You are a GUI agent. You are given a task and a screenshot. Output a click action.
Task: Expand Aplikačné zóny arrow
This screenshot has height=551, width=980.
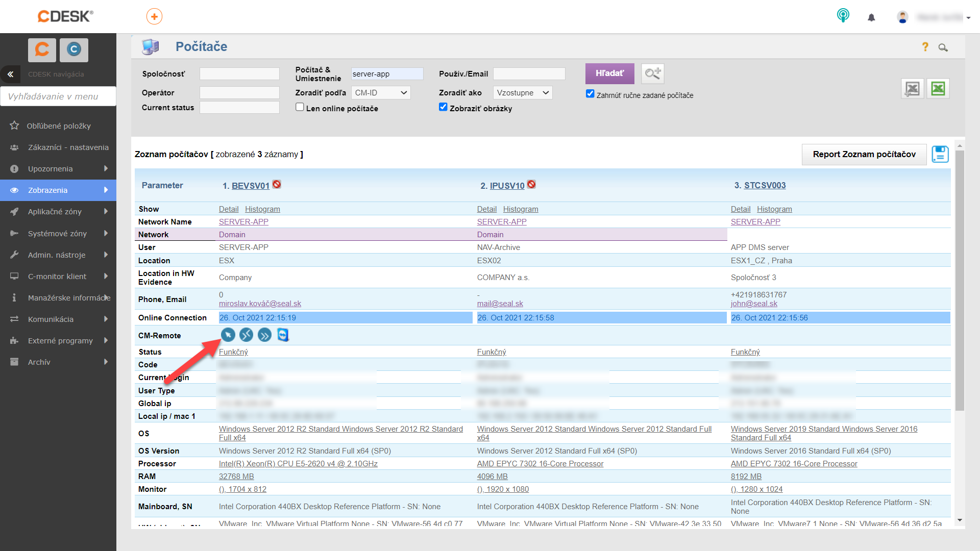pos(106,211)
